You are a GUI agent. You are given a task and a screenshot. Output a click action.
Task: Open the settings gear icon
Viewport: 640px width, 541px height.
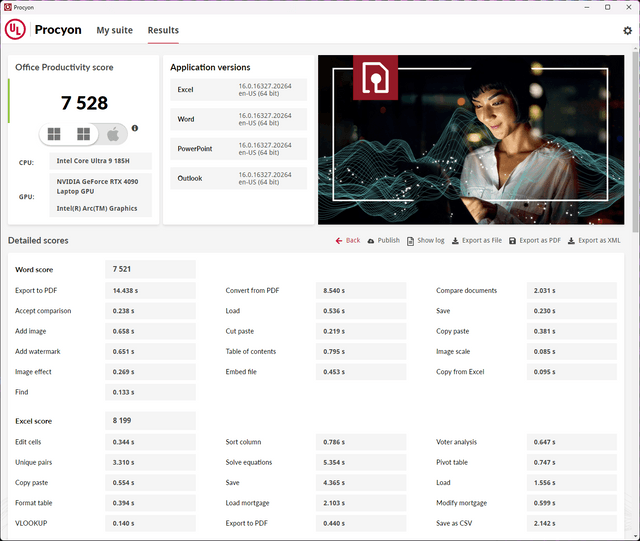[x=627, y=31]
